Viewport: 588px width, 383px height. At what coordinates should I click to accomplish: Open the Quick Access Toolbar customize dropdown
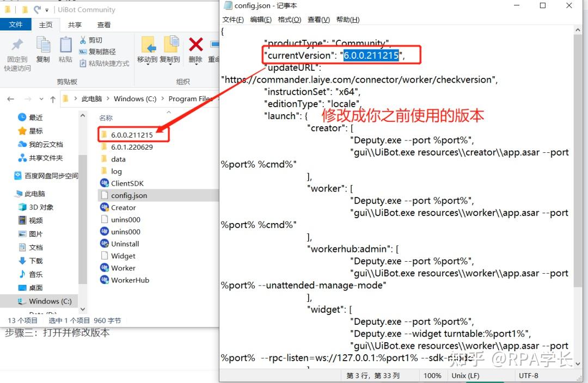(47, 10)
